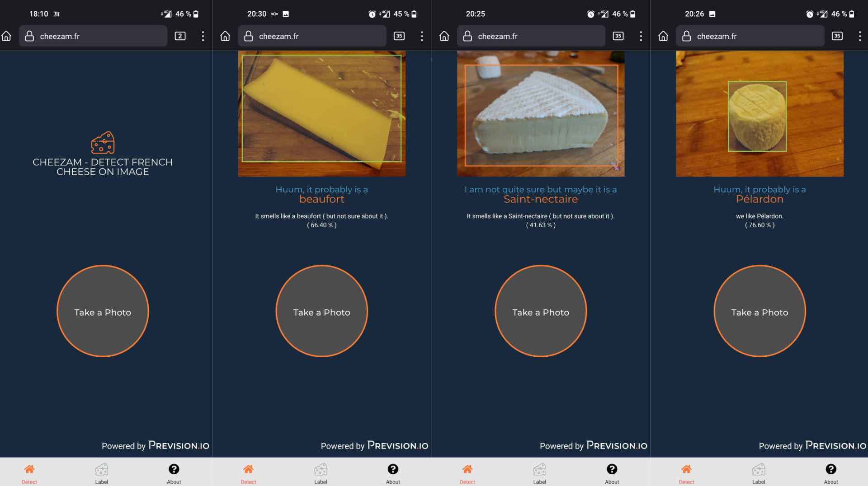Viewport: 868px width, 486px height.
Task: Tap the Saint-nectaire cheese wedge photo
Action: [x=541, y=113]
